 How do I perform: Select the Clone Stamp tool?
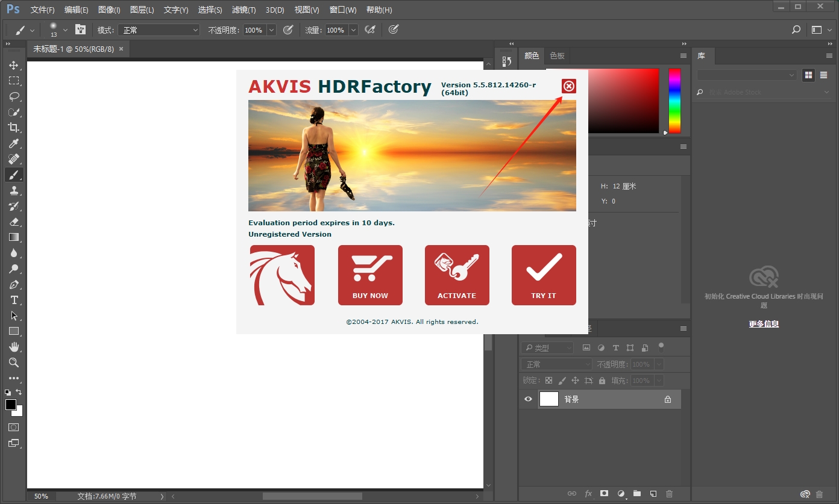point(14,190)
